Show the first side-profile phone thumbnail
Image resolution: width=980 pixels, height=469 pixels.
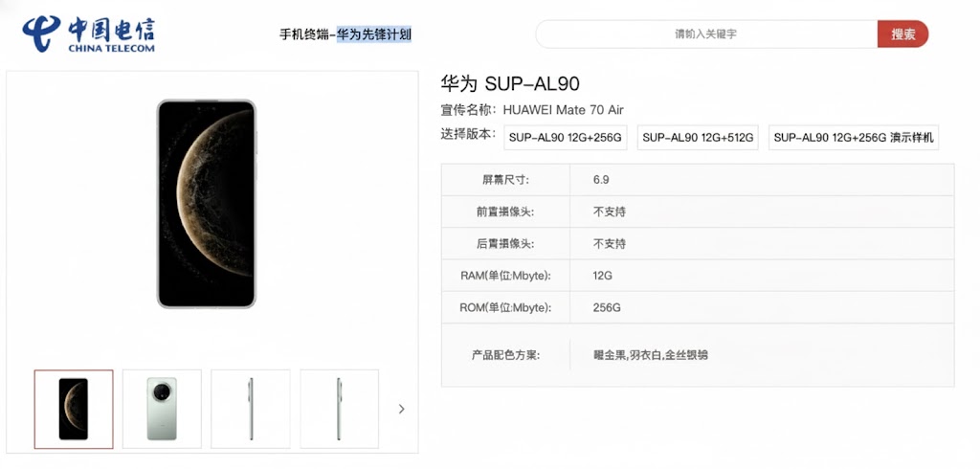pyautogui.click(x=251, y=409)
